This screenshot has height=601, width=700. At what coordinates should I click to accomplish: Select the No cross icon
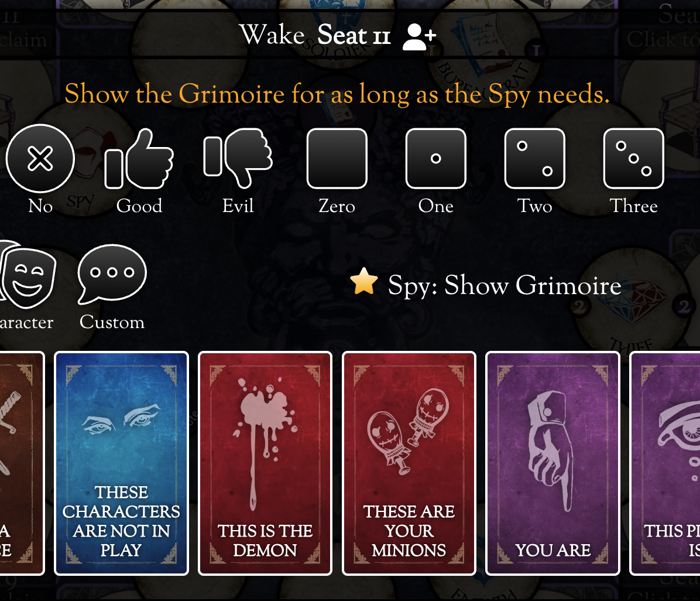tap(40, 159)
